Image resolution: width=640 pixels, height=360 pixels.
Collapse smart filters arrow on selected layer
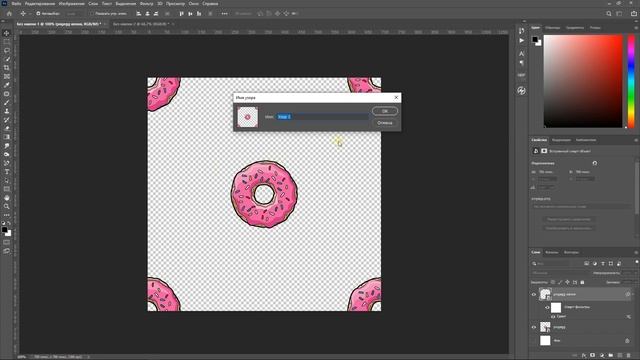click(x=633, y=294)
